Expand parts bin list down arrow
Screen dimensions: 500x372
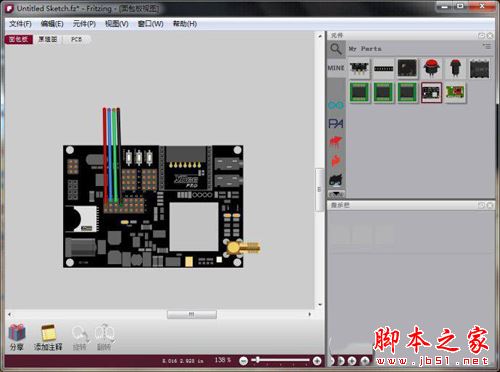tap(336, 194)
